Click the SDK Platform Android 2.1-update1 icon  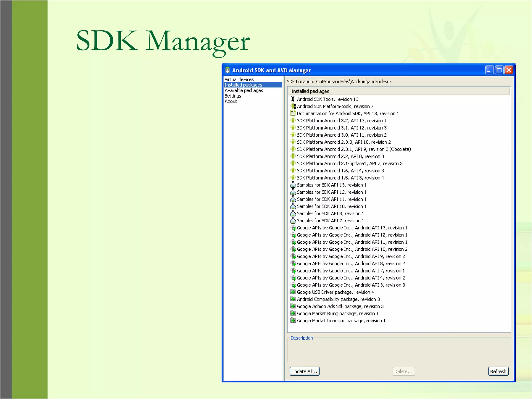tap(293, 163)
